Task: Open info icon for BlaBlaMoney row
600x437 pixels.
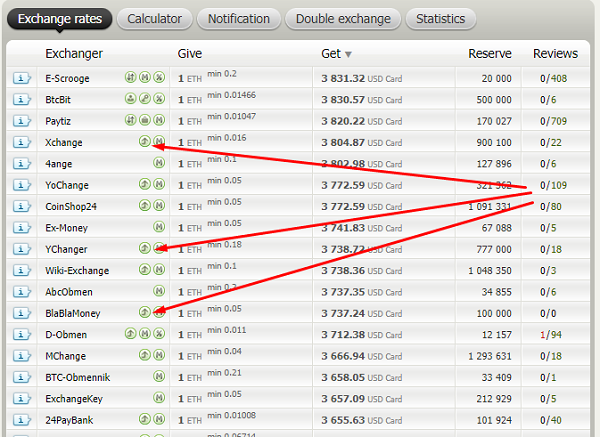Action: pos(21,313)
